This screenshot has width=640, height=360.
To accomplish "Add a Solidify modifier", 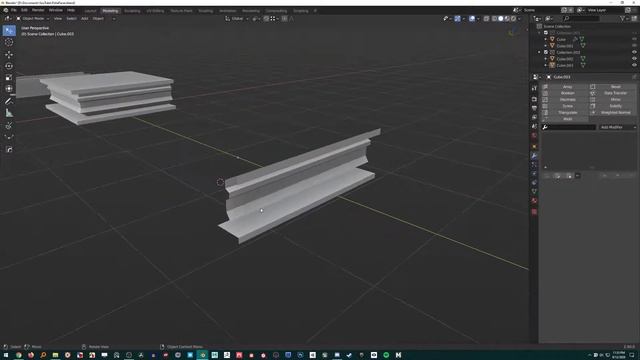I will coord(613,106).
